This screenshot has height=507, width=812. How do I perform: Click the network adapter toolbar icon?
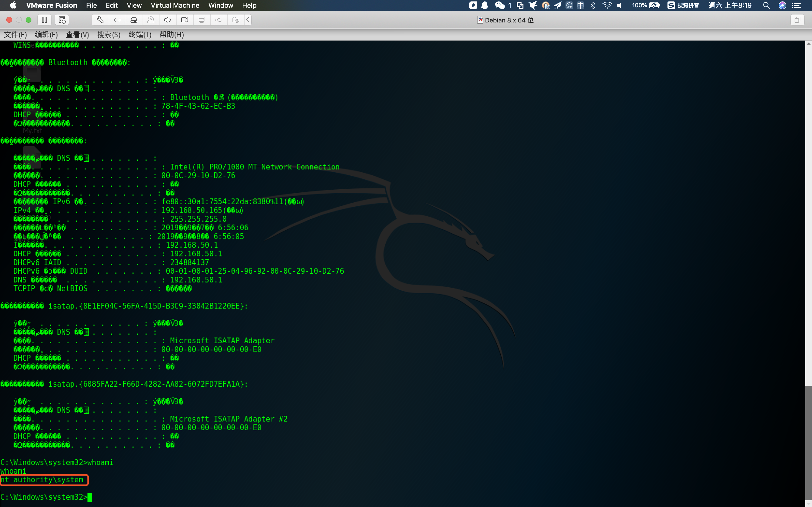pos(117,20)
